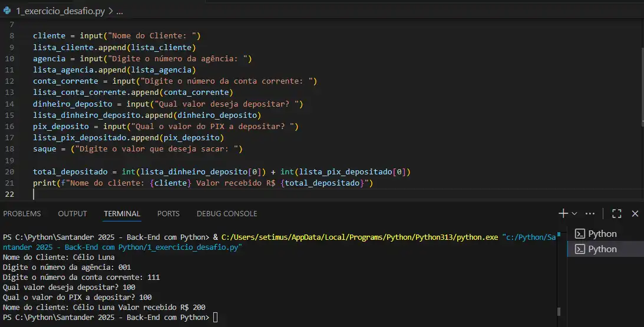Create a new terminal with plus icon

(x=563, y=213)
